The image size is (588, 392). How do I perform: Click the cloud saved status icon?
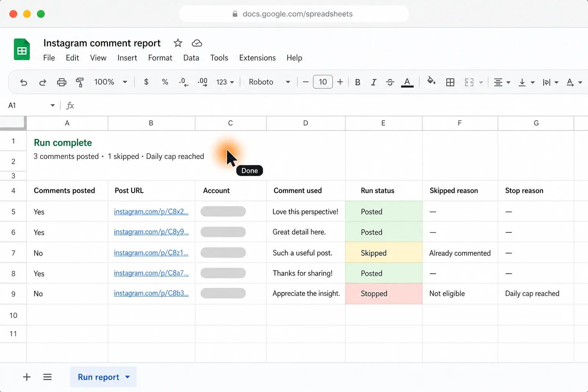[197, 43]
